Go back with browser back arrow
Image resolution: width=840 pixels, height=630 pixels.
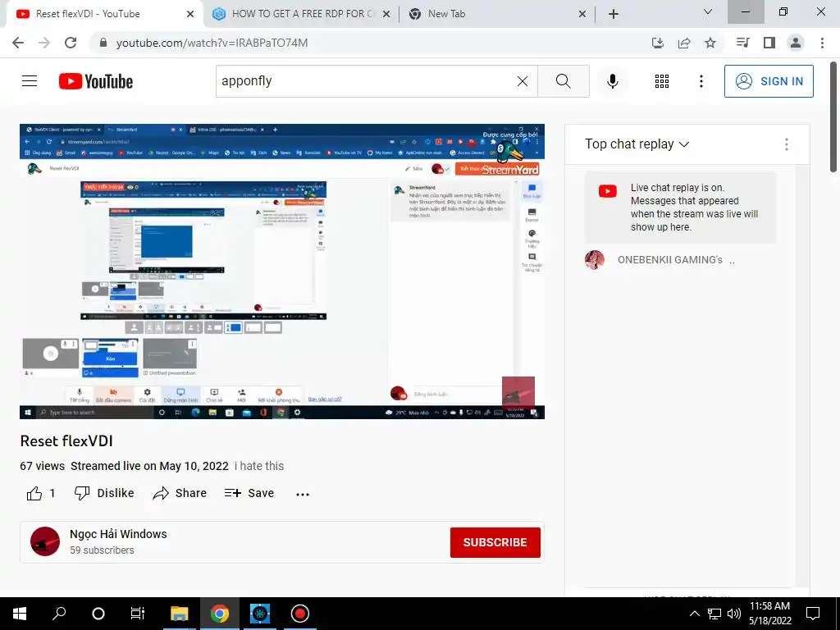click(x=18, y=43)
